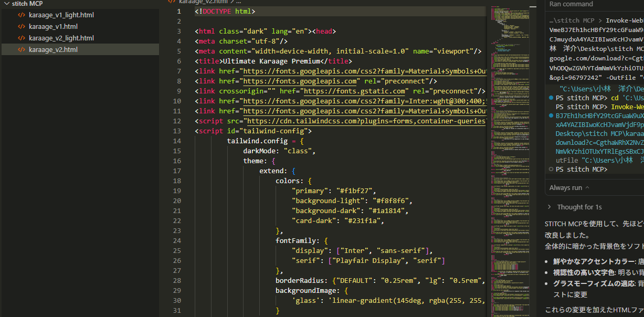Click the blue dot beside the 'cd' command
Screen dimensions: 644x317
coord(551,98)
